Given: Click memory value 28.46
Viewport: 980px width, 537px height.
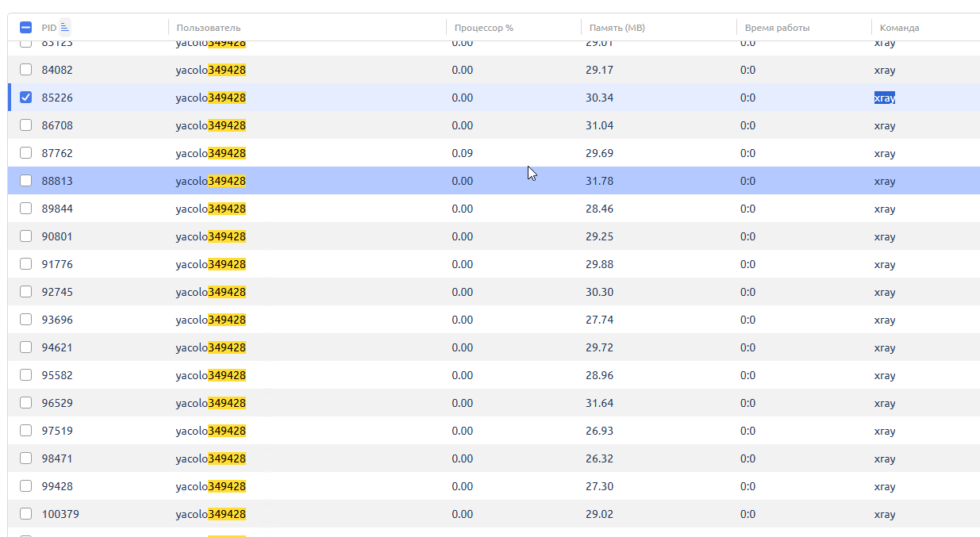Looking at the screenshot, I should click(600, 209).
